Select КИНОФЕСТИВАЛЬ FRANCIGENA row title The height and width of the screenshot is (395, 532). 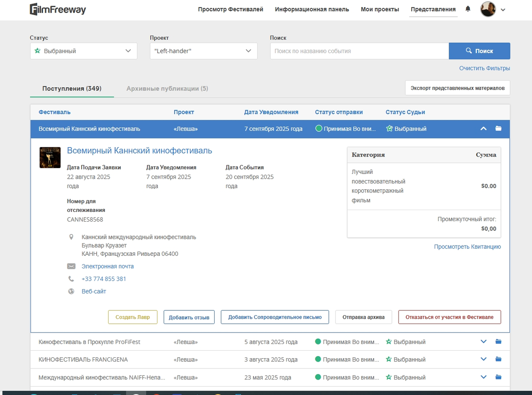(x=83, y=359)
